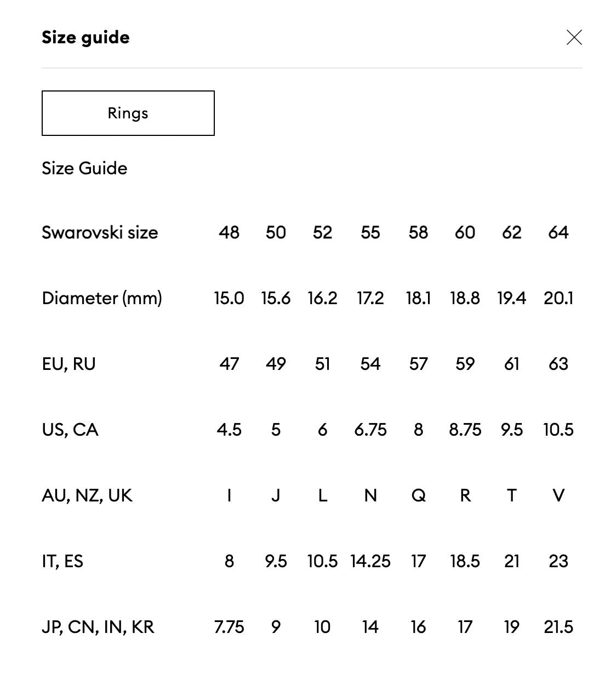Viewport: 616px width, 696px height.
Task: Click the AU, NZ, UK row label
Action: click(x=87, y=495)
